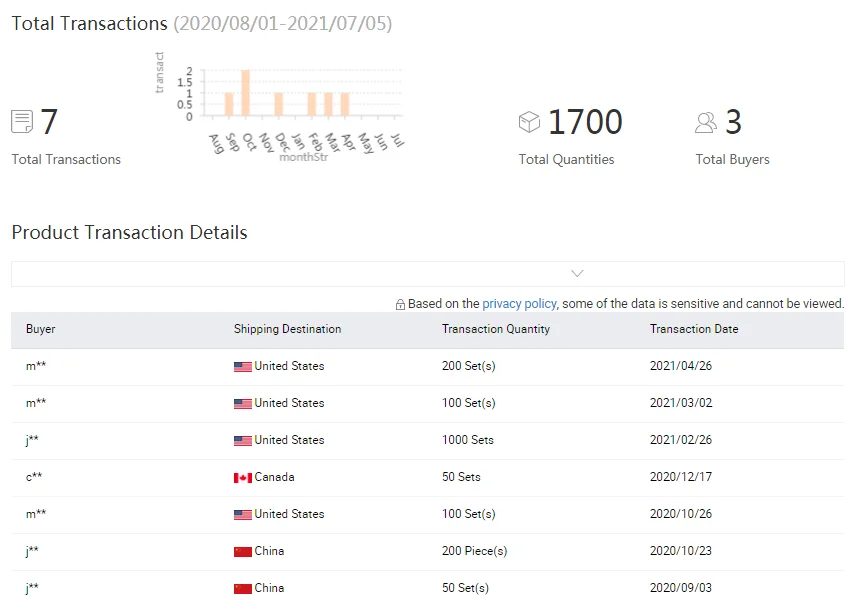Click the Total Quantities box icon
847x596 pixels.
point(529,122)
